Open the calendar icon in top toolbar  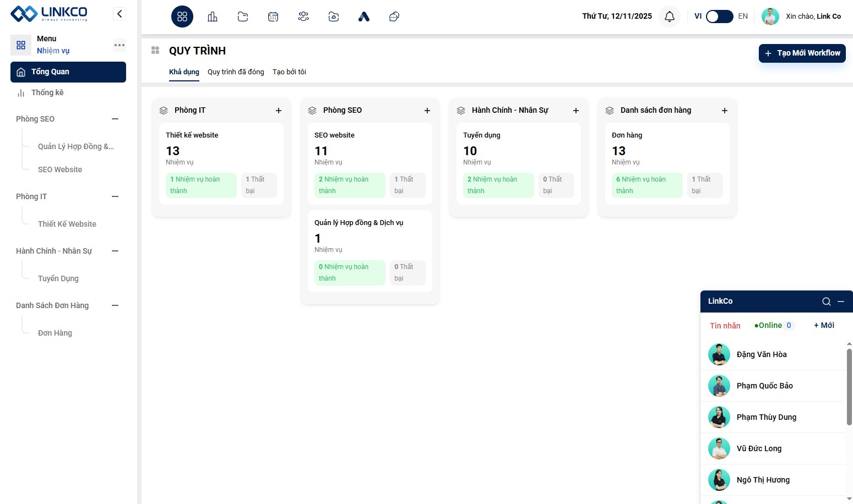tap(273, 17)
